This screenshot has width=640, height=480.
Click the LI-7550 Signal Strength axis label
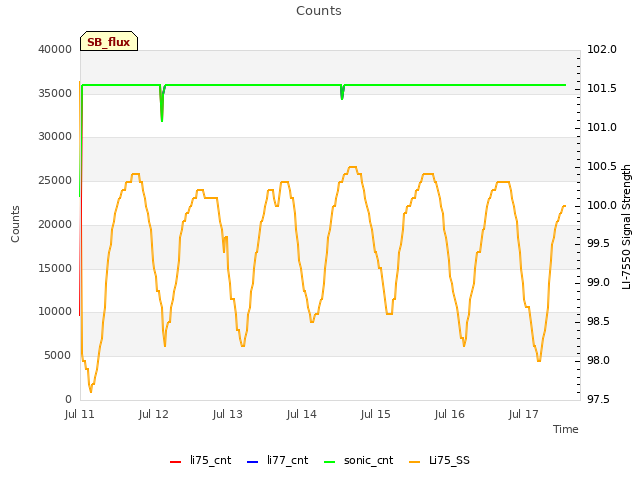point(627,227)
